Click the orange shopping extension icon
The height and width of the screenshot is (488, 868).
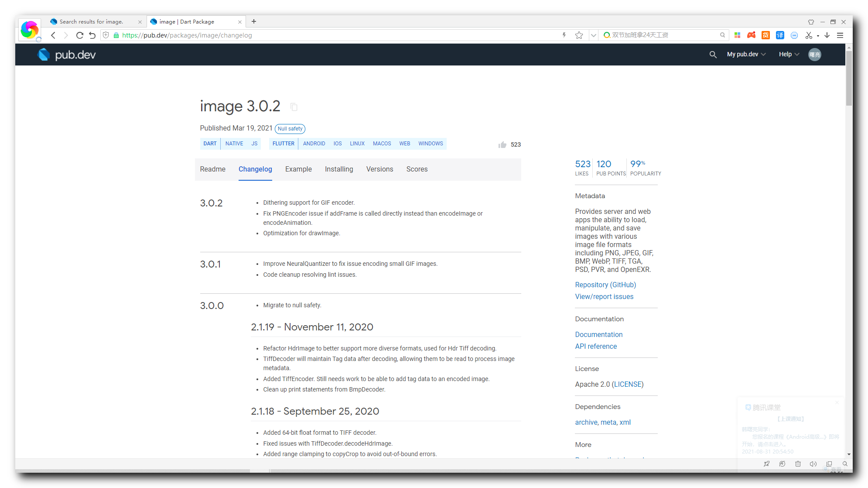click(x=765, y=35)
